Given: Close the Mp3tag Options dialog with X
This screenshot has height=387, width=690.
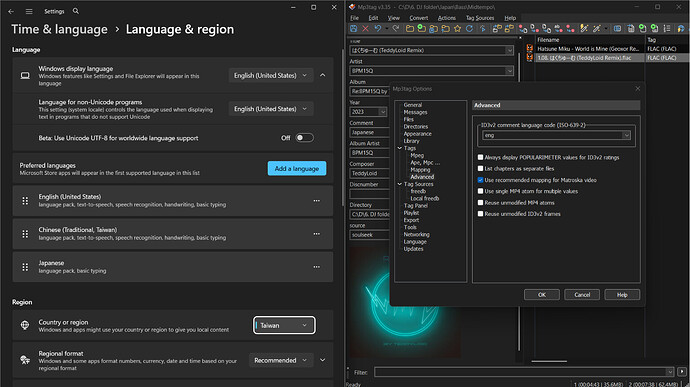Looking at the screenshot, I should pos(638,88).
